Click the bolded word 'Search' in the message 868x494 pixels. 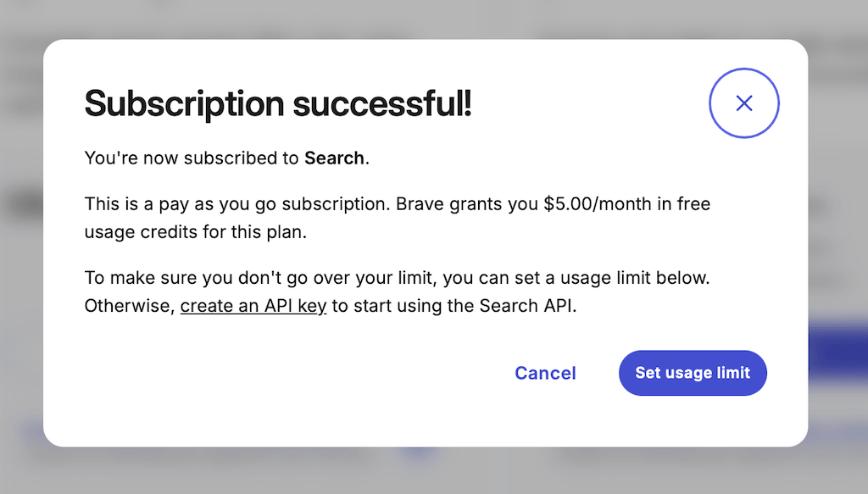coord(334,158)
